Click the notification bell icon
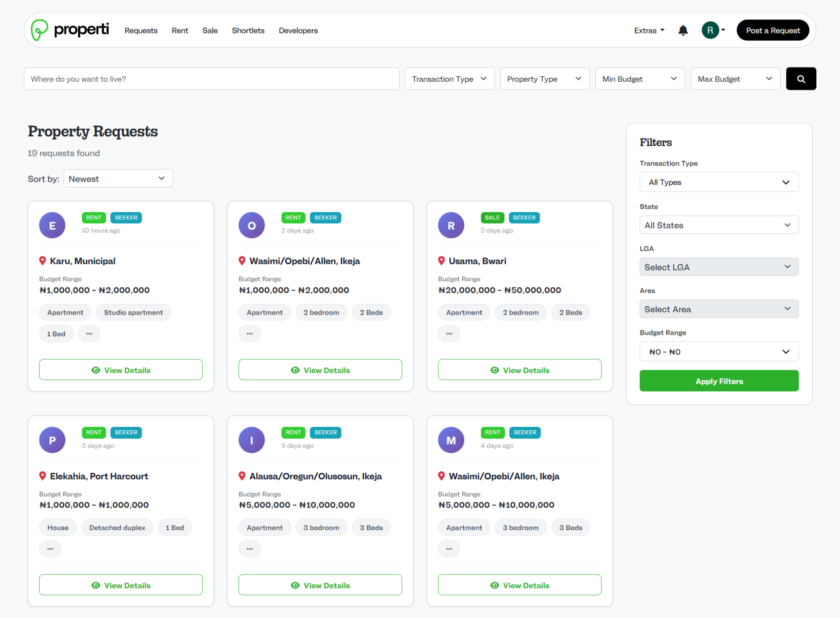 click(683, 30)
